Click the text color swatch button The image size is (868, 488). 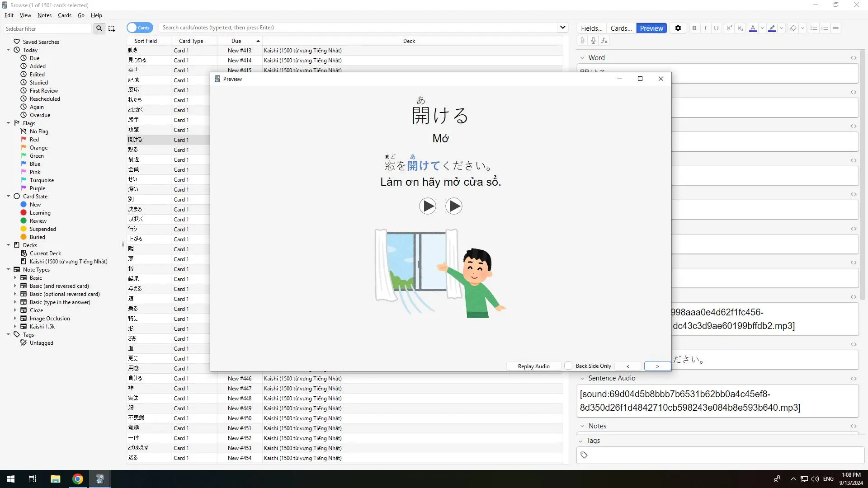coord(753,28)
